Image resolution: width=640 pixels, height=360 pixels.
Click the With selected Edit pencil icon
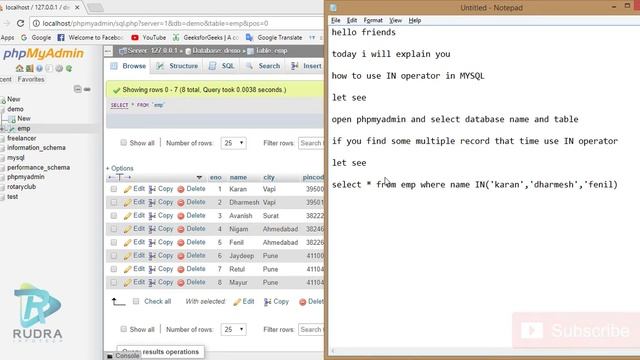click(237, 302)
